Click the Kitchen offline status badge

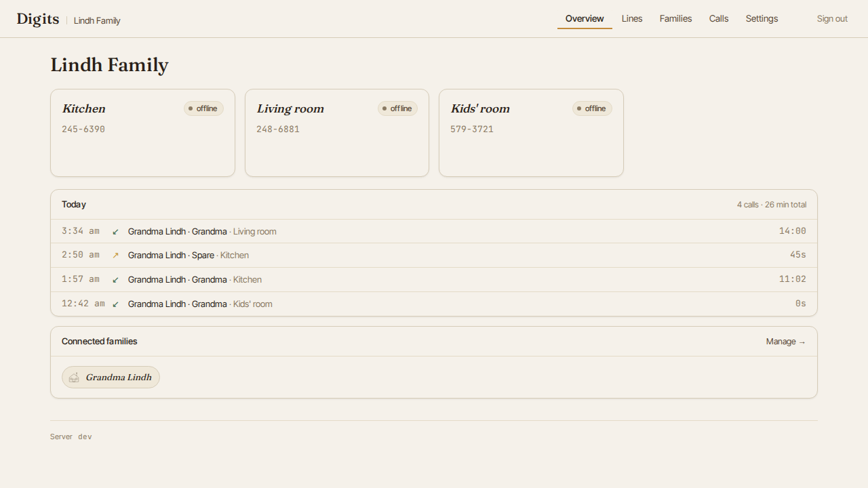[203, 108]
